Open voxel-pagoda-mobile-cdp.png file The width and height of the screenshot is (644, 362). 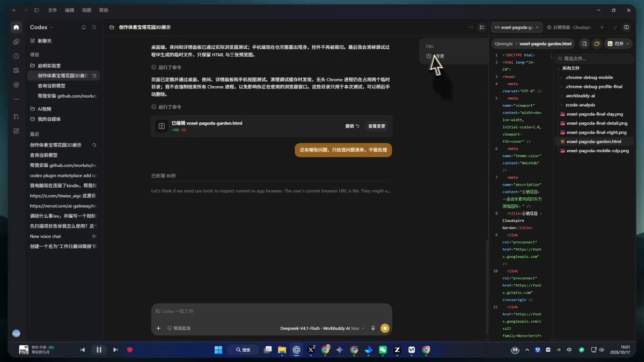(x=597, y=151)
